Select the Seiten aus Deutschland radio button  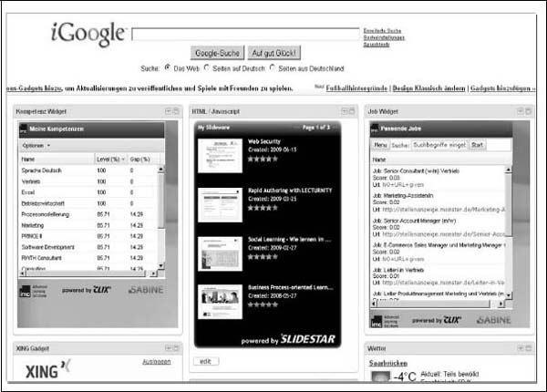(x=272, y=67)
